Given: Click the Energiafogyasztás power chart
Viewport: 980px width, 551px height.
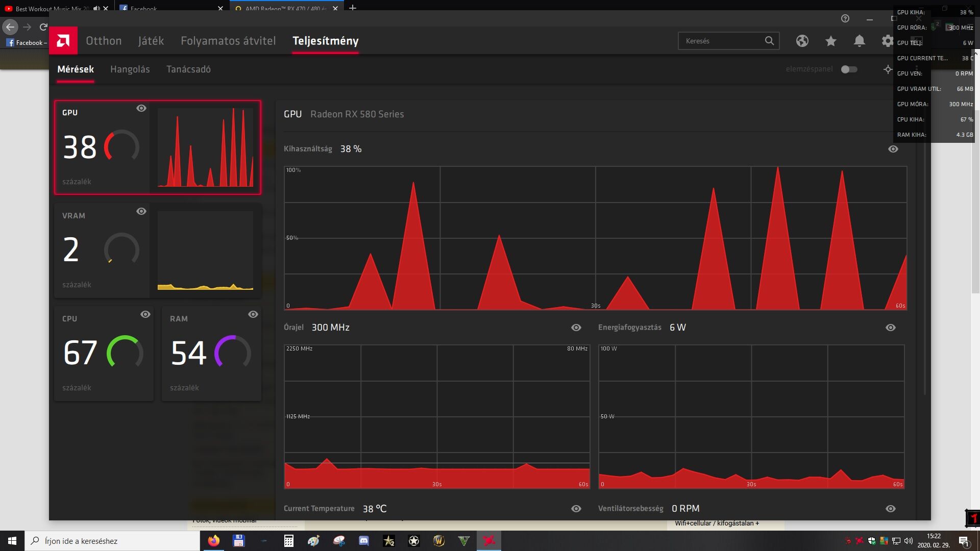Looking at the screenshot, I should (x=751, y=417).
